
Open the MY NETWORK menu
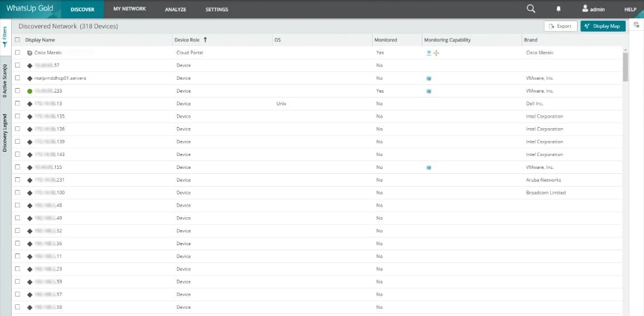(x=129, y=9)
